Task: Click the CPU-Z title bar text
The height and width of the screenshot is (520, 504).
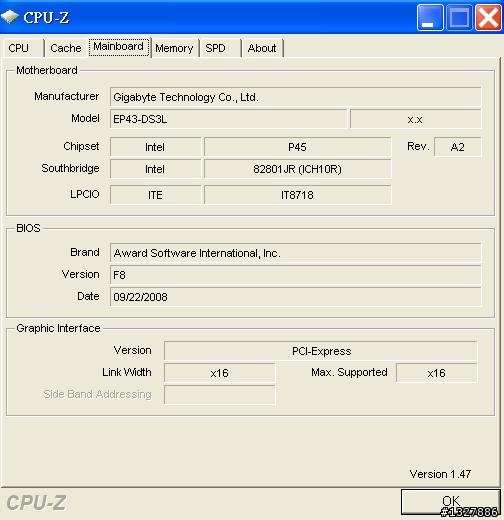Action: [x=46, y=17]
